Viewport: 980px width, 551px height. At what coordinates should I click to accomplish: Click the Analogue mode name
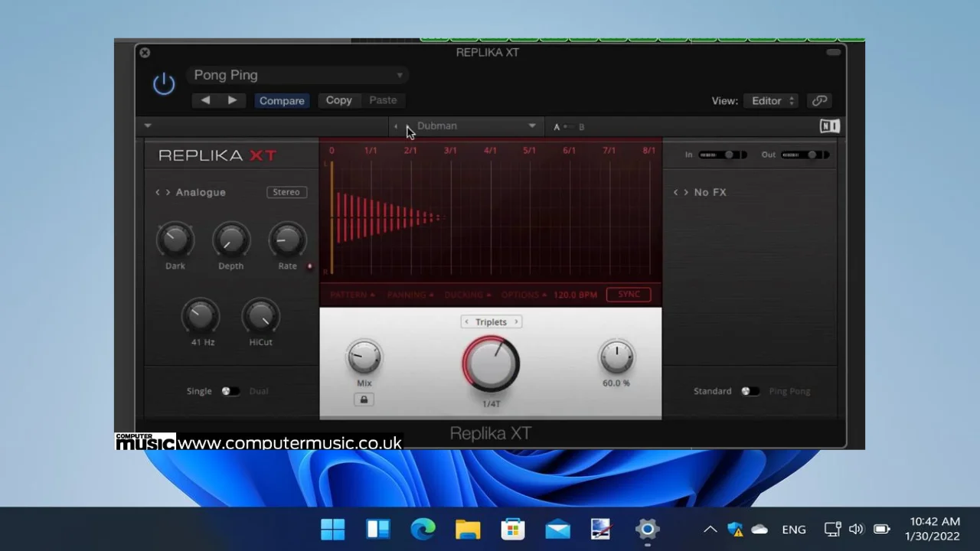point(201,192)
